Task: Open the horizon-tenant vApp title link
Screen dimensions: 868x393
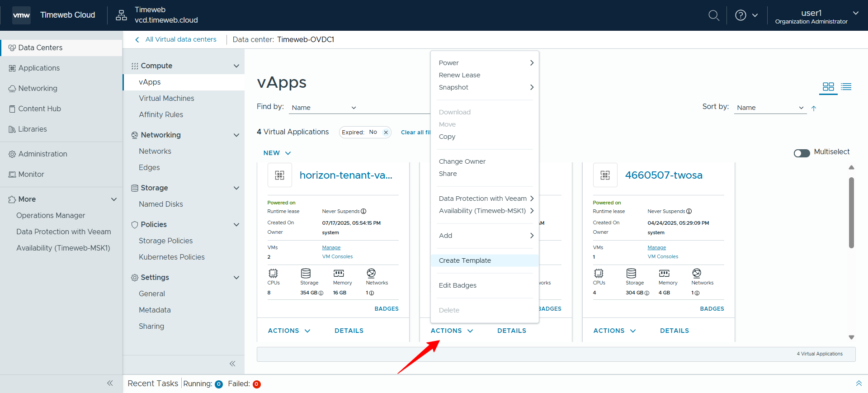Action: pyautogui.click(x=346, y=175)
